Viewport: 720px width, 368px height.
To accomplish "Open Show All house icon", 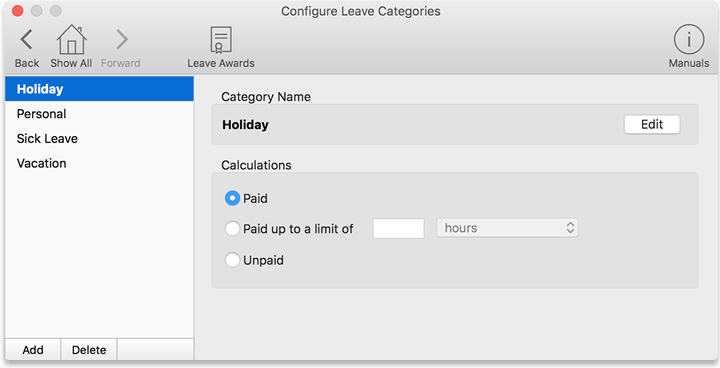I will 72,40.
